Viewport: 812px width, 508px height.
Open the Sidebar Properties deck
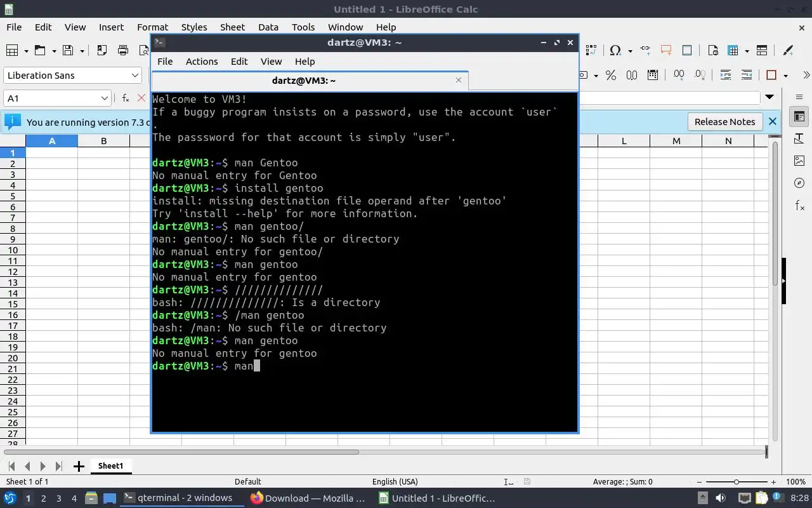coord(799,117)
